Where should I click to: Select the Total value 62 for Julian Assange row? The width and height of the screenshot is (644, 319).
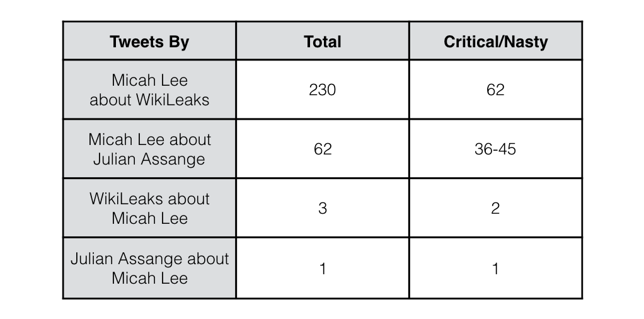(323, 149)
